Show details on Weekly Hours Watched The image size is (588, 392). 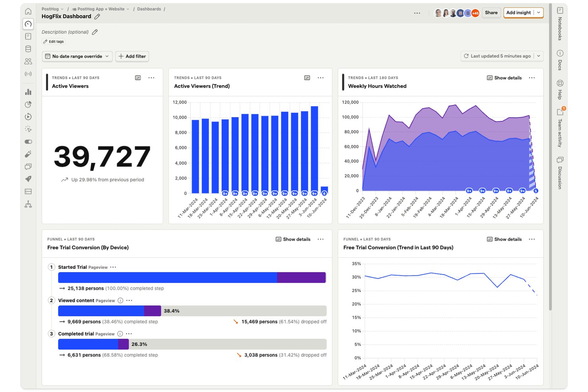point(504,78)
